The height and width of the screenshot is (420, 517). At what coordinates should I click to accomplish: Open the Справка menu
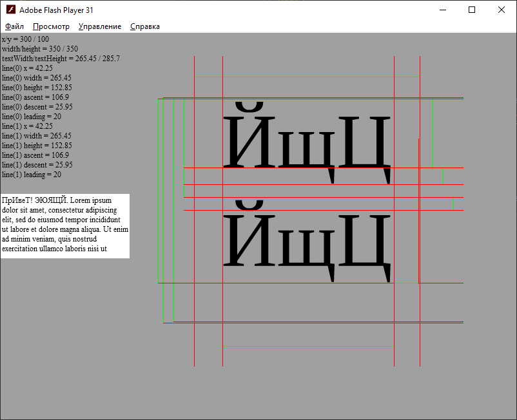(x=144, y=26)
